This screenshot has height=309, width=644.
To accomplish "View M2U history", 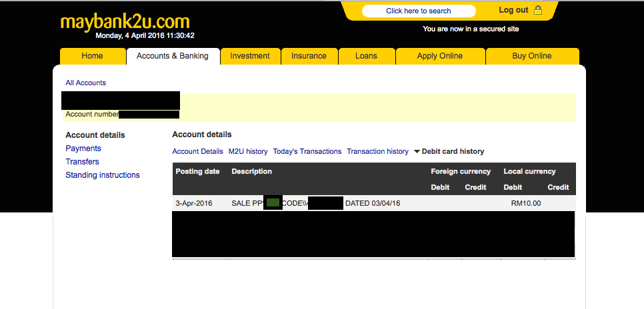I will (x=248, y=151).
